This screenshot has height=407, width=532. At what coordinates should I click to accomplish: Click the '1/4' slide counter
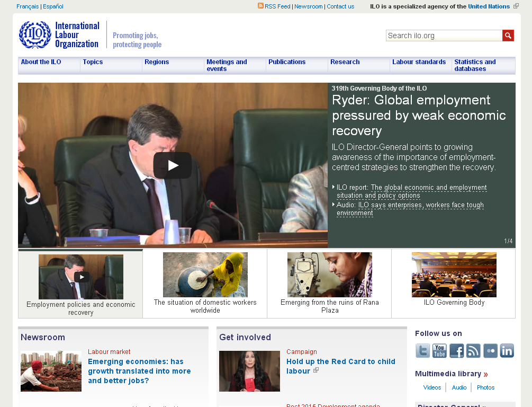tap(508, 241)
